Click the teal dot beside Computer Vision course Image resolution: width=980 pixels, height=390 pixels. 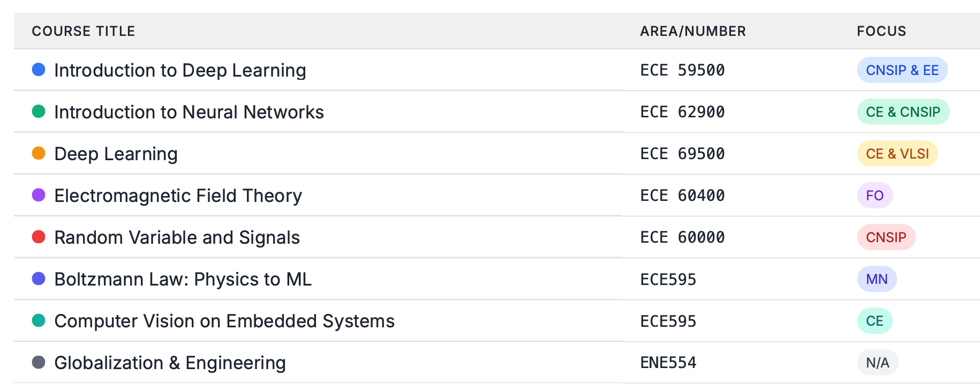click(39, 320)
